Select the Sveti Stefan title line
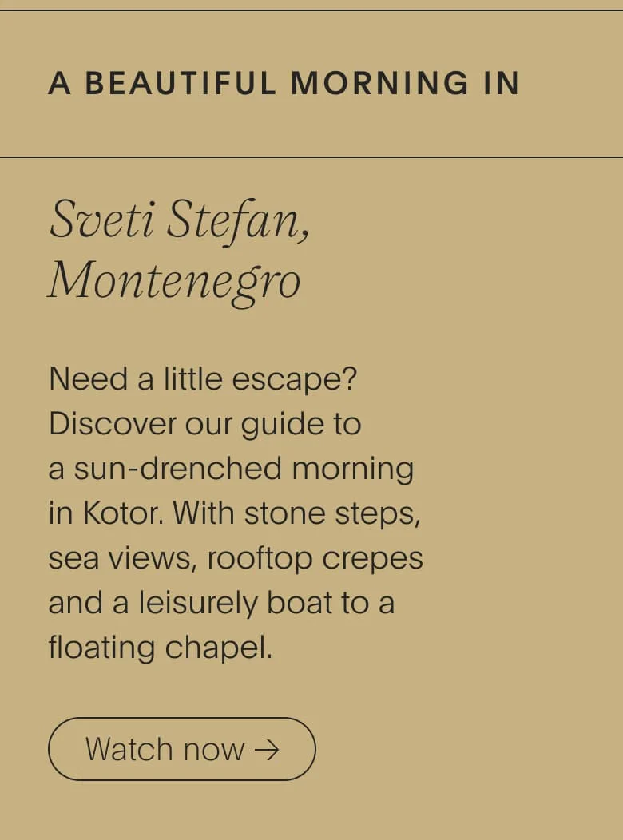The image size is (623, 840). coord(179,220)
